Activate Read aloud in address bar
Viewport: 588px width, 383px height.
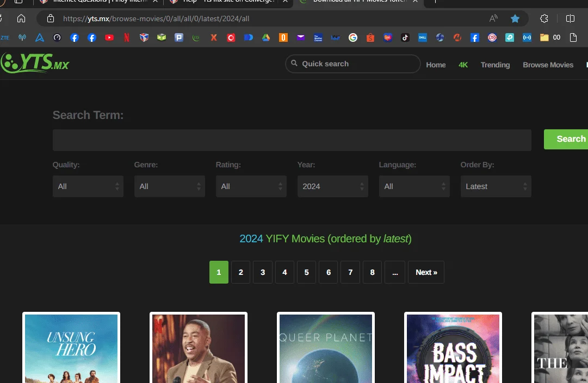click(493, 18)
